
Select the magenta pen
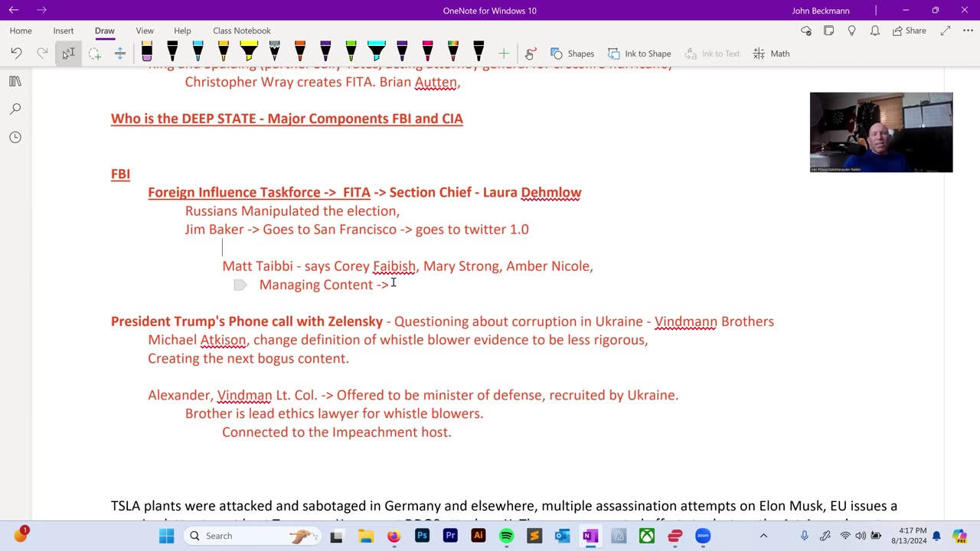(427, 53)
